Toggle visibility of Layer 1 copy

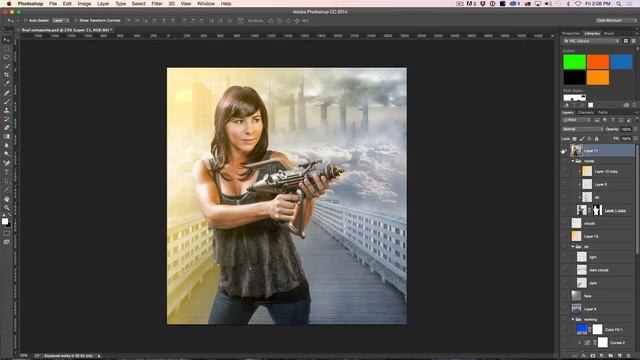[565, 210]
